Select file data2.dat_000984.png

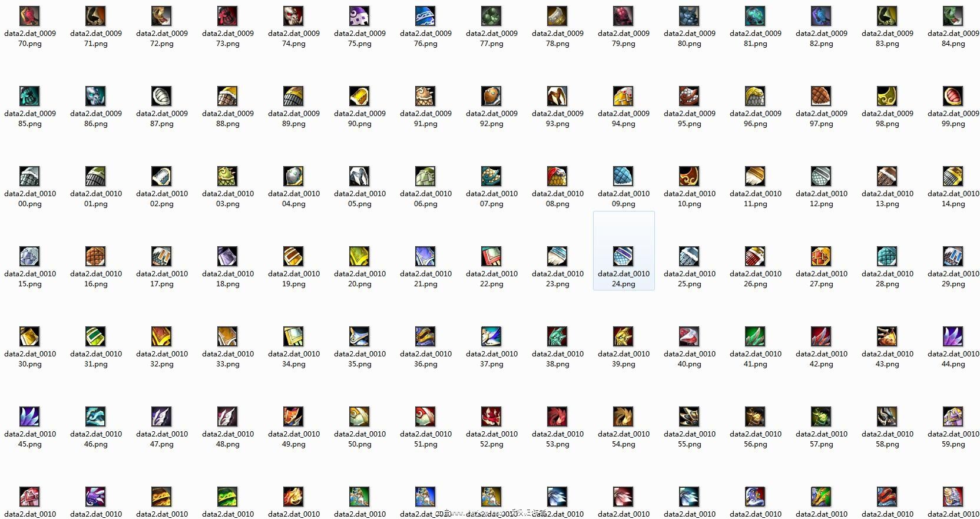click(x=953, y=16)
